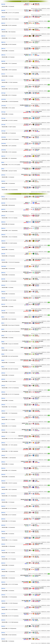The image size is (50, 644).
Task: Select the 2025-05-16(금요일) date header
Action: point(25,1)
